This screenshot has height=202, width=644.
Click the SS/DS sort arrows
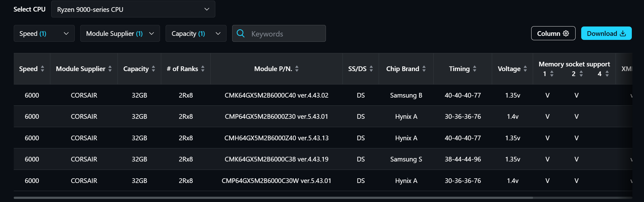tap(371, 69)
